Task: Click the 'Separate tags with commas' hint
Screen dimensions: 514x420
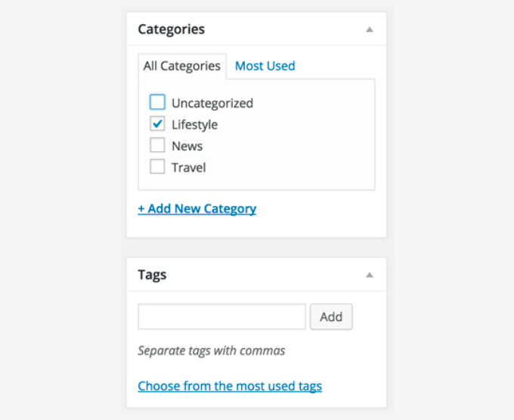Action: coord(211,351)
